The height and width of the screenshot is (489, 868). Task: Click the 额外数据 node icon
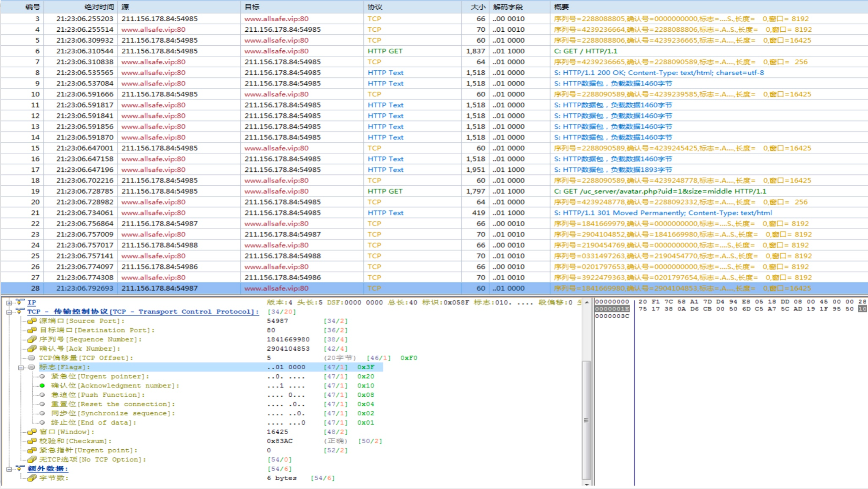(20, 468)
